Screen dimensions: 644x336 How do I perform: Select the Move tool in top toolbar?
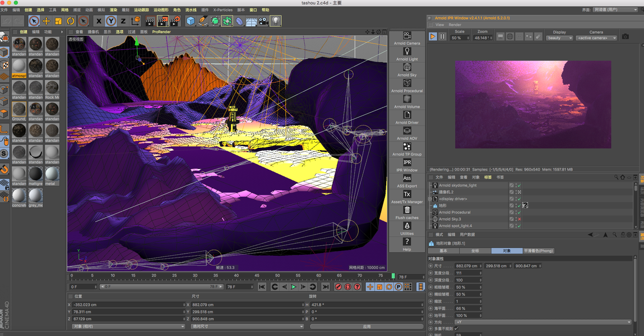[47, 21]
